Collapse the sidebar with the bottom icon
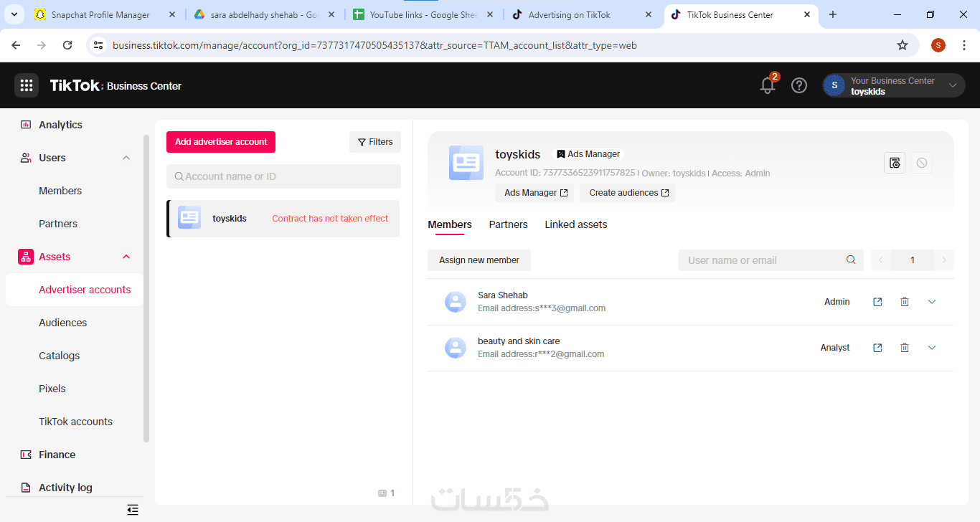980x522 pixels. 133,510
